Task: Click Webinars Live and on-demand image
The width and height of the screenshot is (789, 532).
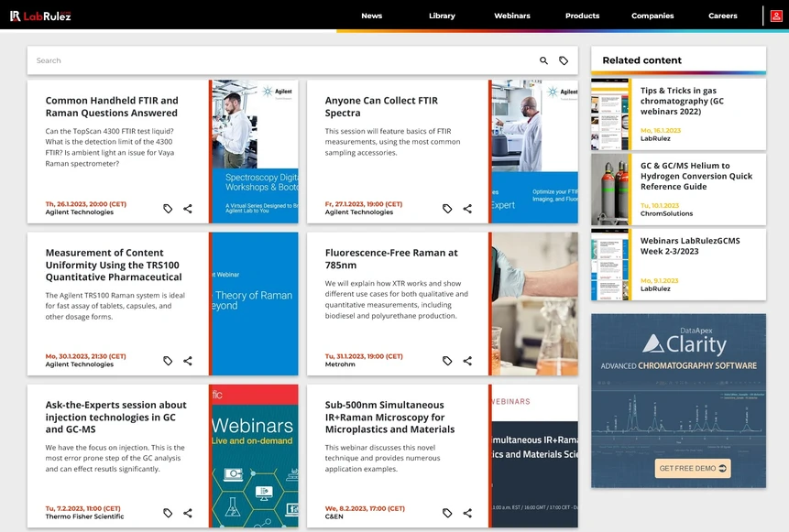Action: [x=255, y=456]
